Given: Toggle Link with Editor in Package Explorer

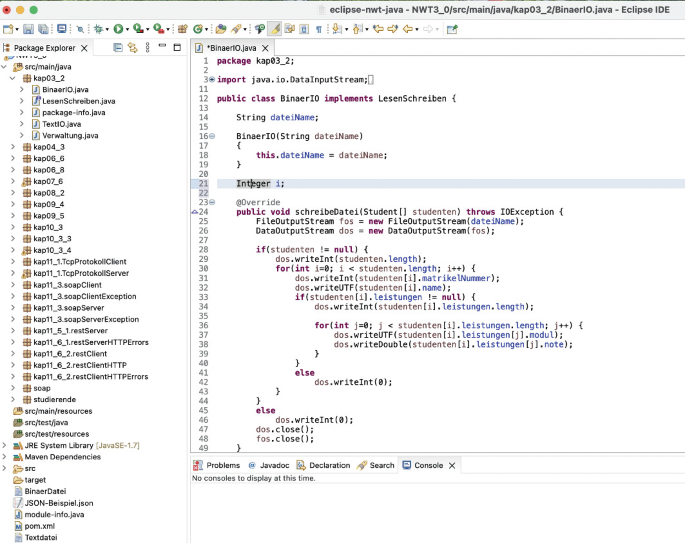Looking at the screenshot, I should coord(132,47).
